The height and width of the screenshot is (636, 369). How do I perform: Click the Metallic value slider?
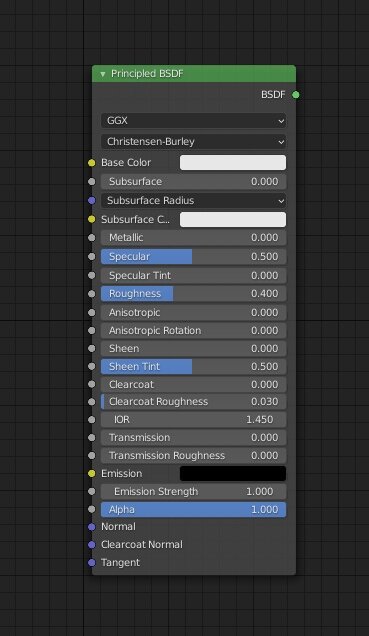[x=193, y=237]
